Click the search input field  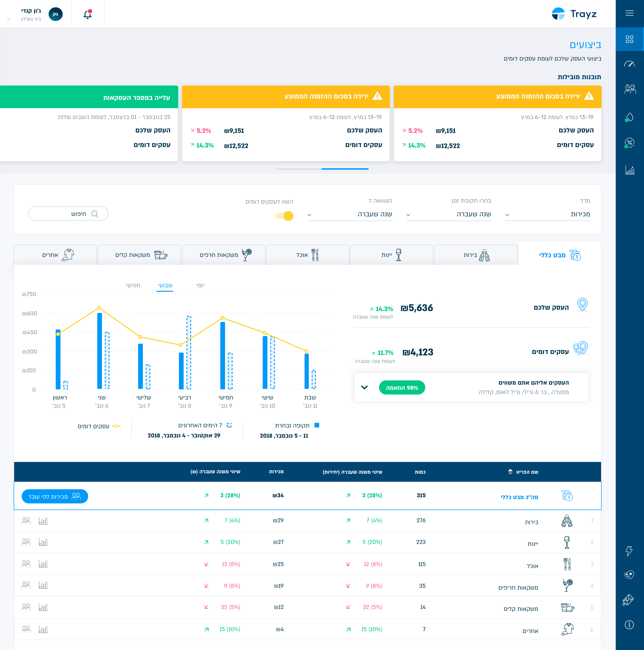pos(68,214)
